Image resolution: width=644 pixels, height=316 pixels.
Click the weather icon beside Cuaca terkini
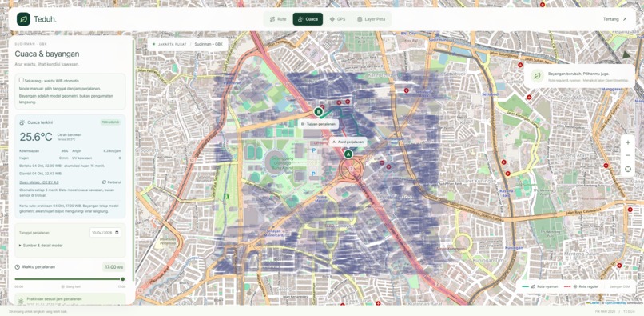(22, 122)
